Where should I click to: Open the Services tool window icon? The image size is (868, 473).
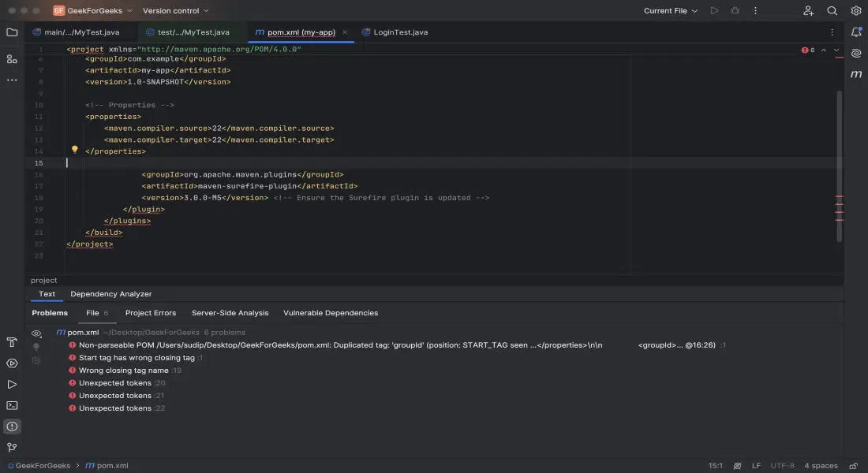pyautogui.click(x=12, y=363)
